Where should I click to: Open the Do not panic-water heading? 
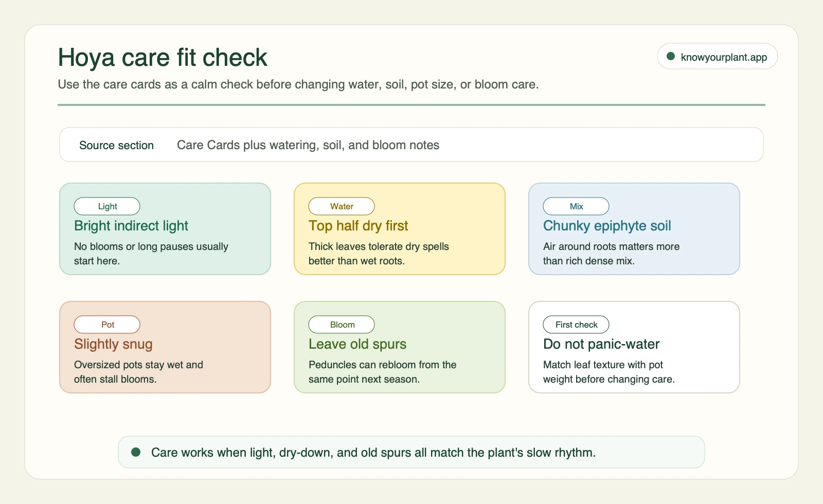click(x=601, y=344)
